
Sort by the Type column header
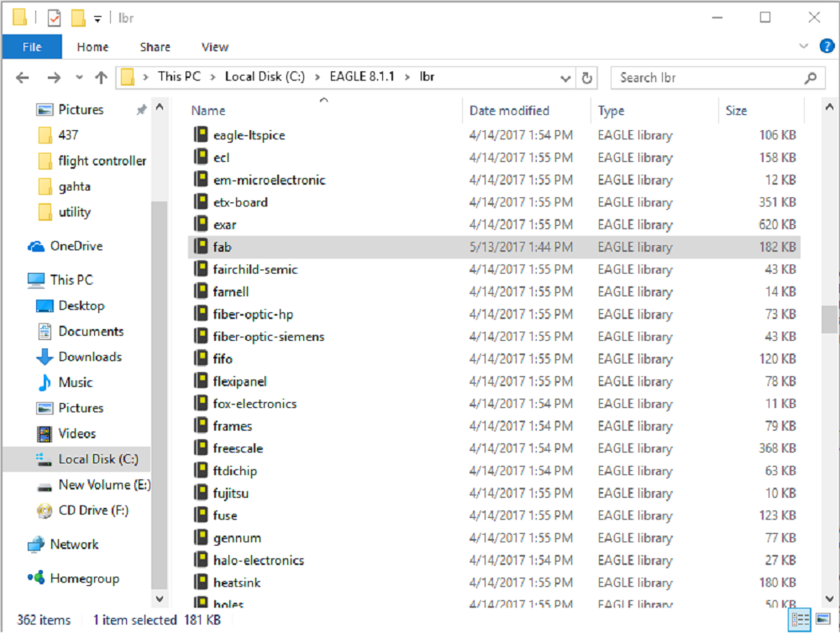(x=612, y=111)
